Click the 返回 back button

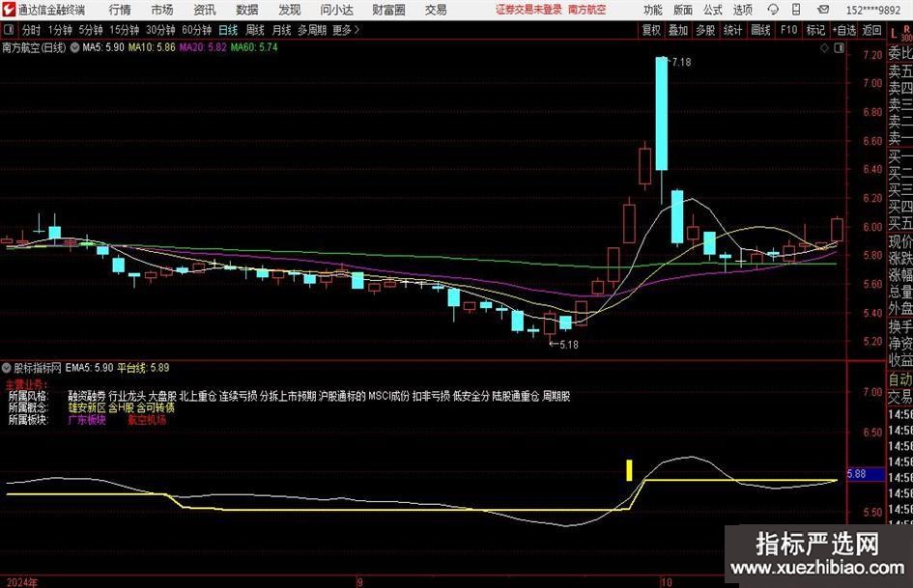coord(871,30)
